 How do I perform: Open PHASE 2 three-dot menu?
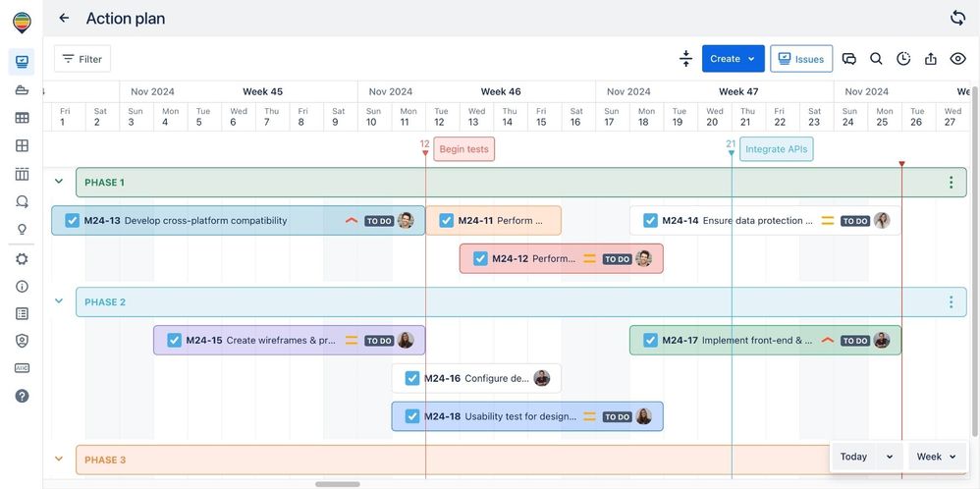pyautogui.click(x=951, y=302)
